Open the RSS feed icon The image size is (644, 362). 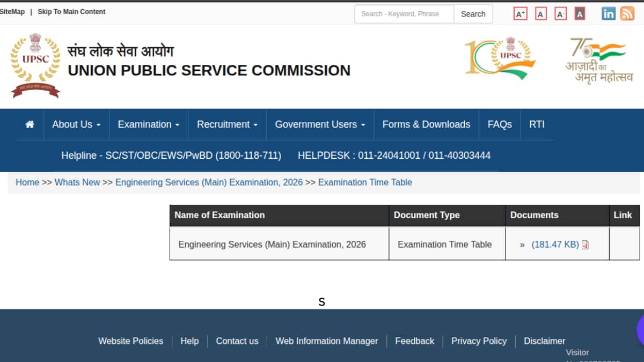click(x=627, y=14)
